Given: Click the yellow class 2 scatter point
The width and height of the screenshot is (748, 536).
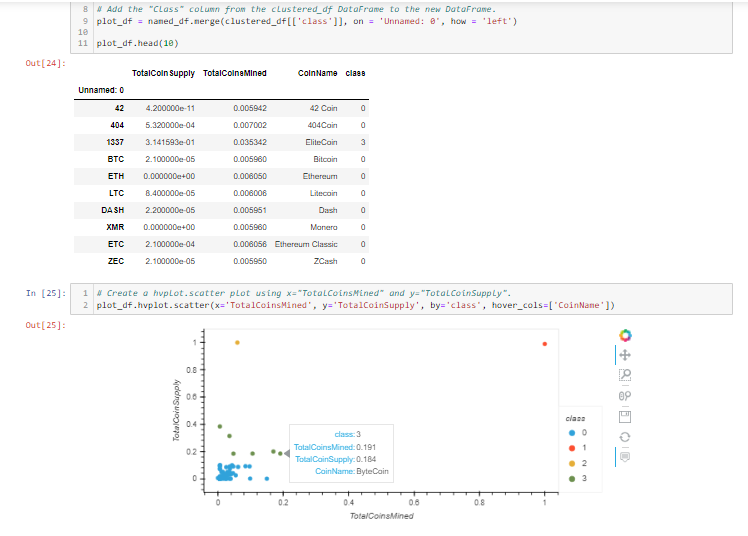Looking at the screenshot, I should point(237,342).
